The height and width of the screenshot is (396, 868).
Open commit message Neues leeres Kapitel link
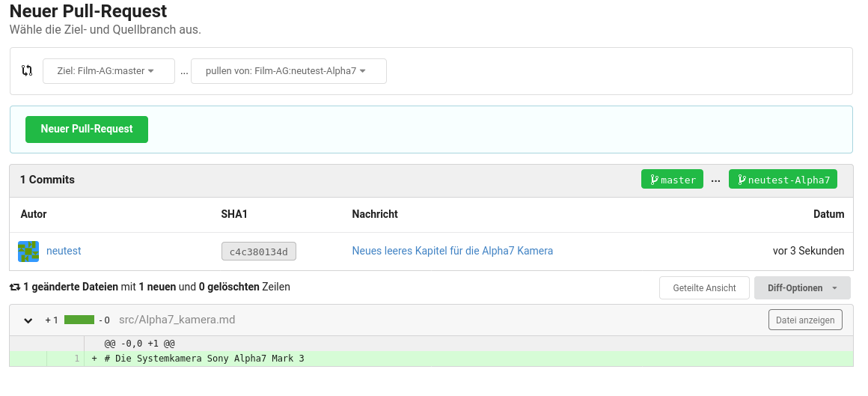pos(452,251)
